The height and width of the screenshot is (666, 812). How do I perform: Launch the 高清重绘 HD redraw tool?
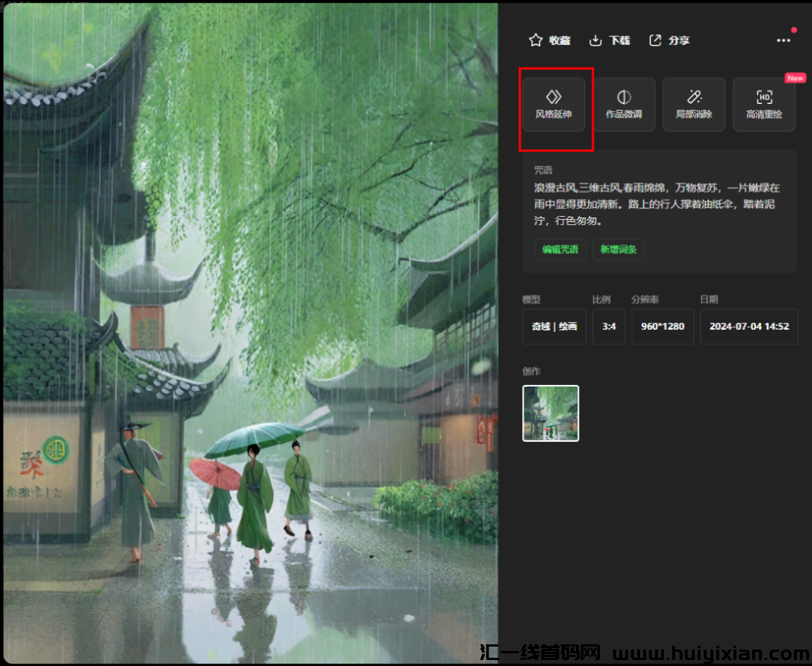(x=763, y=105)
